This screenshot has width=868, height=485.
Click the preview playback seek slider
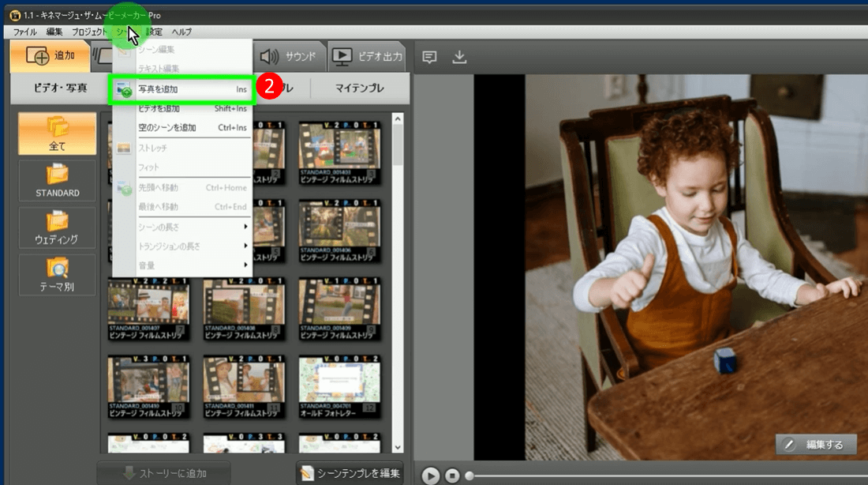(x=663, y=476)
